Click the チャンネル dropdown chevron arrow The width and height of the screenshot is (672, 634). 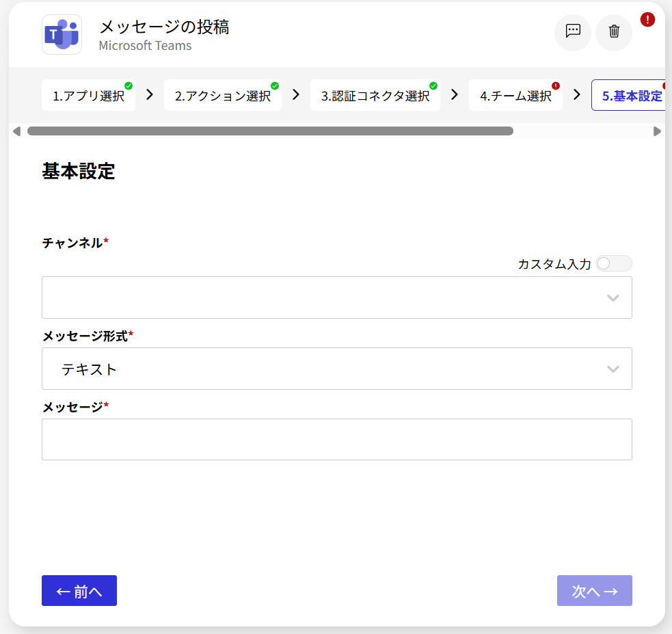(613, 298)
